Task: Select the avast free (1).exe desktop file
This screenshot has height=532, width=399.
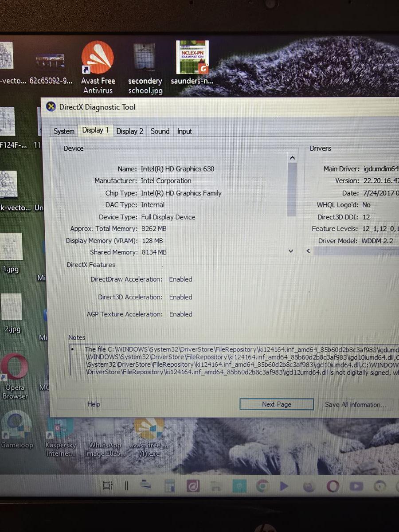Action: (x=149, y=437)
